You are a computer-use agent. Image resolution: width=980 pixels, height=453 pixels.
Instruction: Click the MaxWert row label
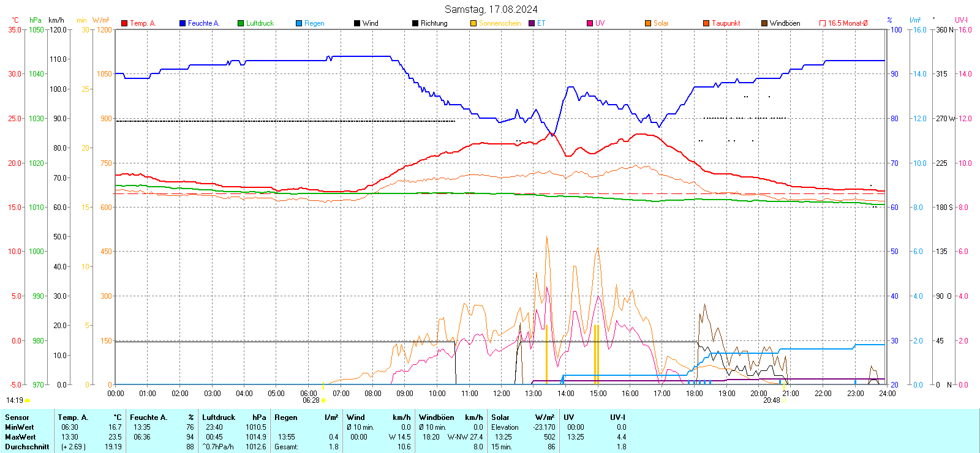[x=20, y=437]
